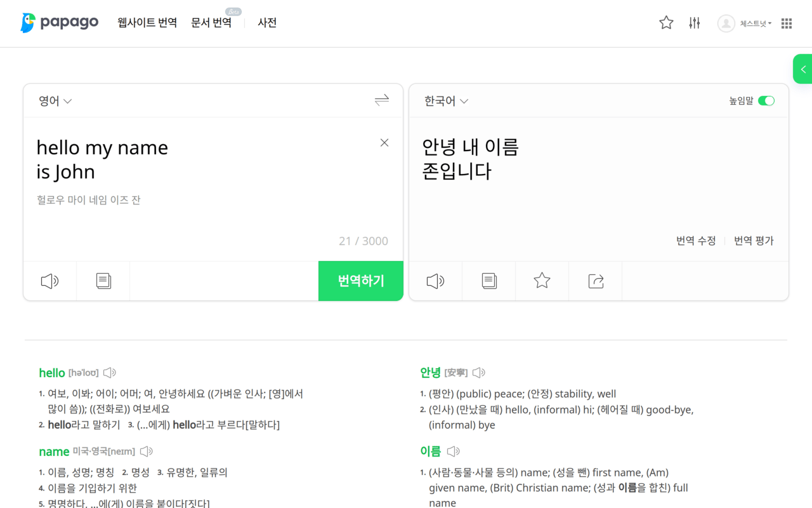812x508 pixels.
Task: Clear the input with the X button
Action: point(384,142)
